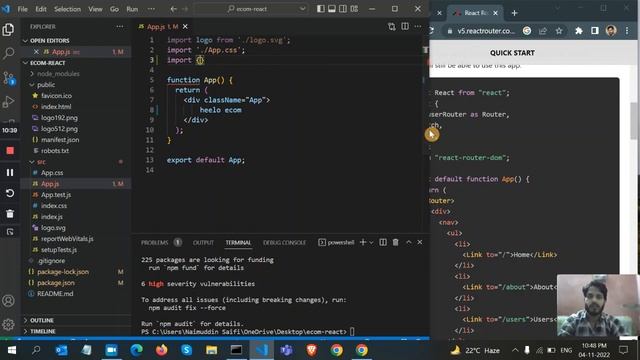Open Source Control view in activity bar
The image size is (640, 360).
(8, 78)
